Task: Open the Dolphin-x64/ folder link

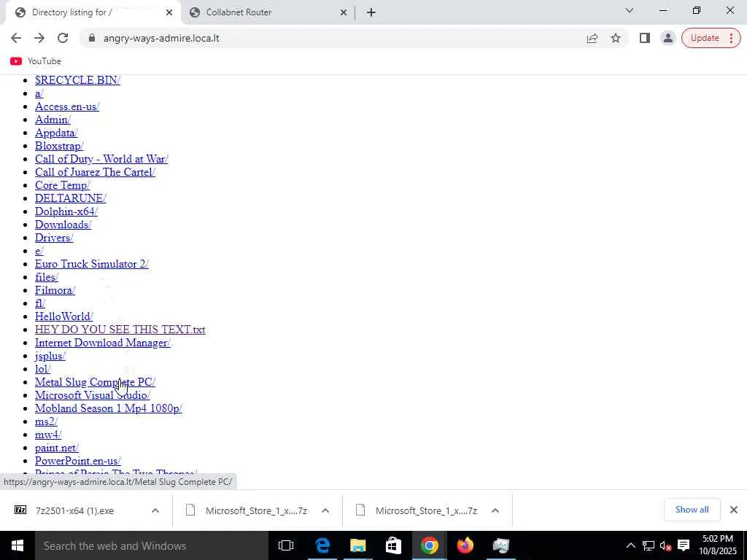Action: point(66,211)
